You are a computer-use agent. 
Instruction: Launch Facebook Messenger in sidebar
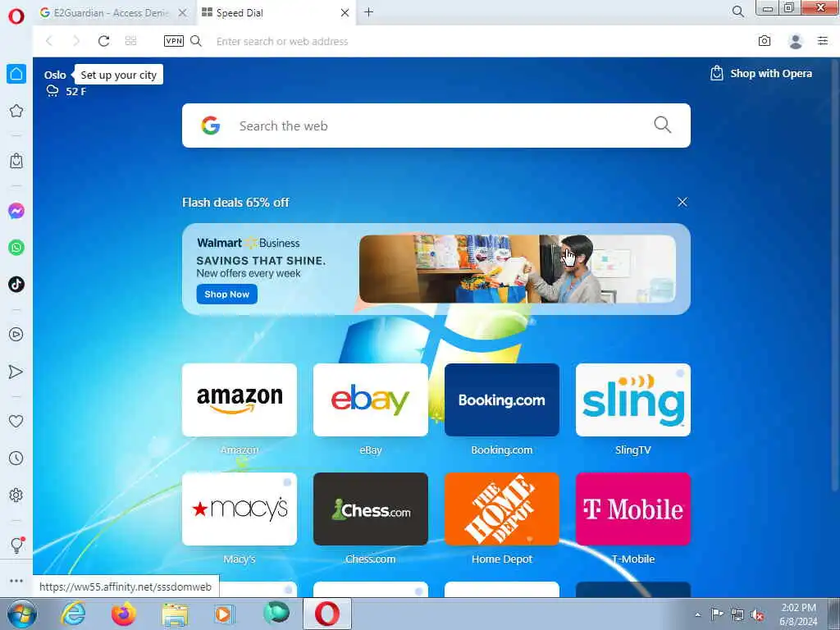[16, 211]
